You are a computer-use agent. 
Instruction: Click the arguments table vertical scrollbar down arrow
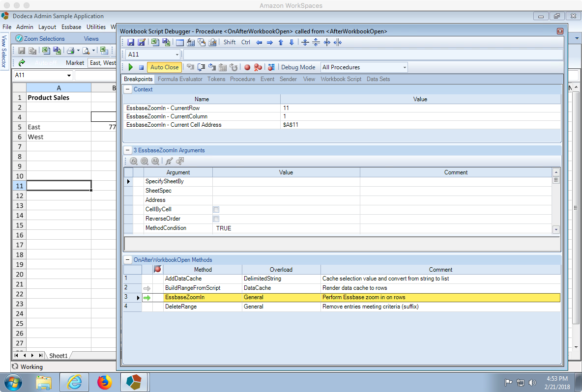pos(556,229)
